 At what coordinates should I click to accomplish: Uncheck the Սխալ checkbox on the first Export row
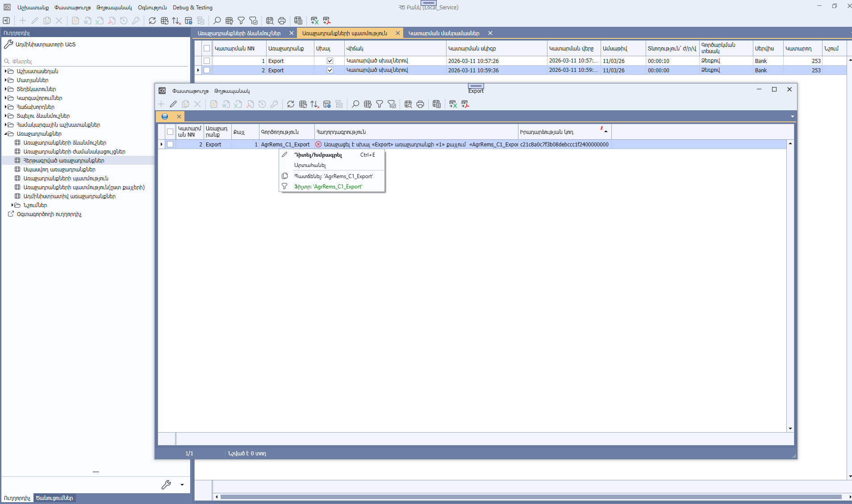pyautogui.click(x=330, y=61)
